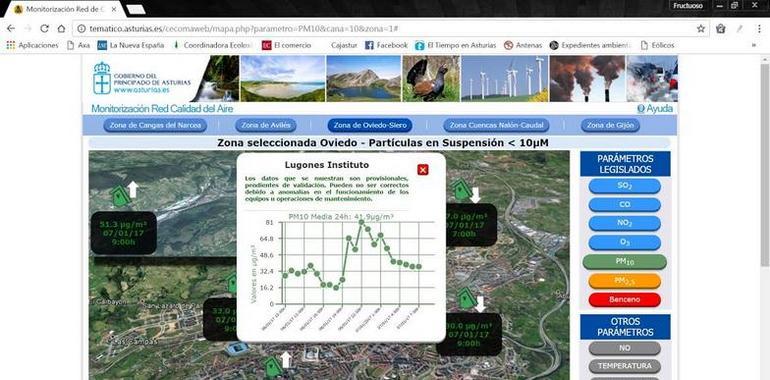Choose the NO other-parameter button

tap(624, 348)
